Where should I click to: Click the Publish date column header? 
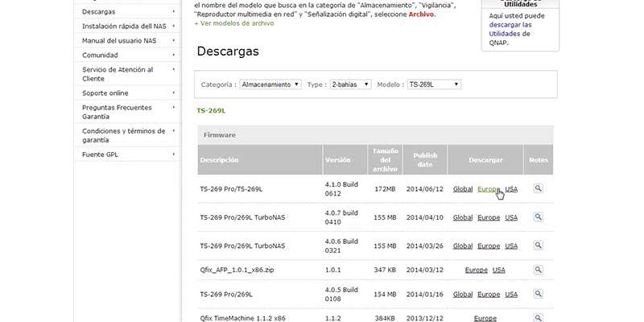coord(425,159)
